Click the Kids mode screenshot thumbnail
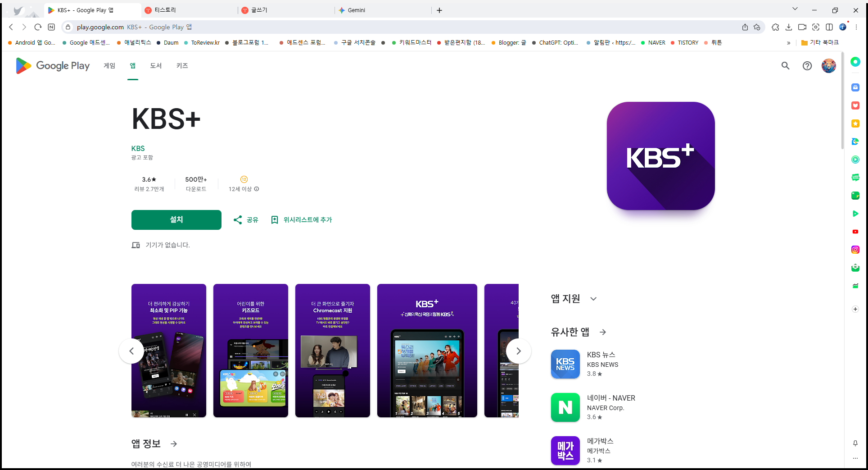Image resolution: width=868 pixels, height=470 pixels. pos(250,351)
